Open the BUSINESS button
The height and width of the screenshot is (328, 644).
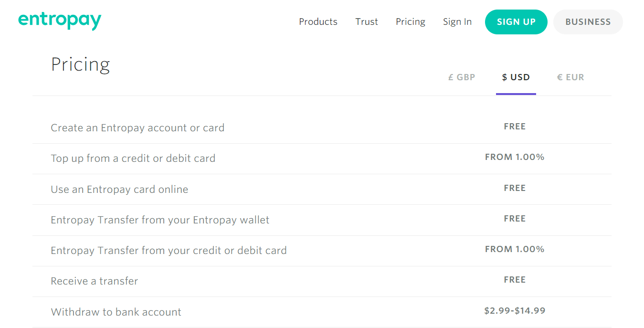(x=588, y=22)
